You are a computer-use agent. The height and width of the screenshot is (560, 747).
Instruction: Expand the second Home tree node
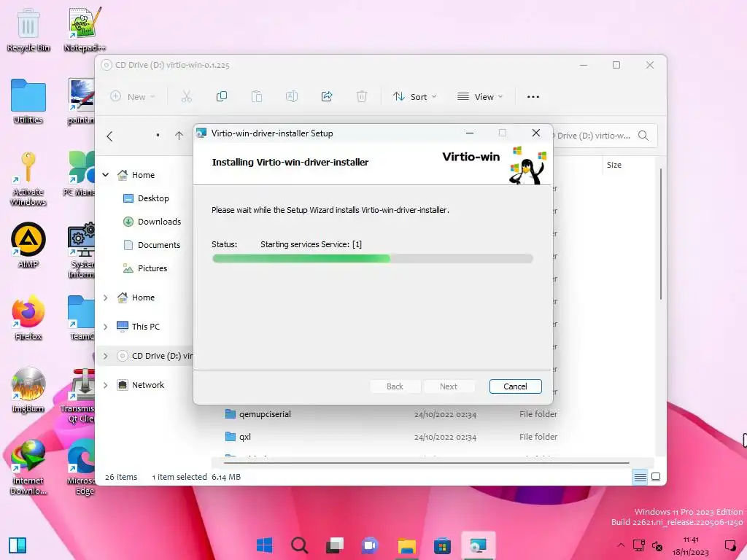point(105,297)
